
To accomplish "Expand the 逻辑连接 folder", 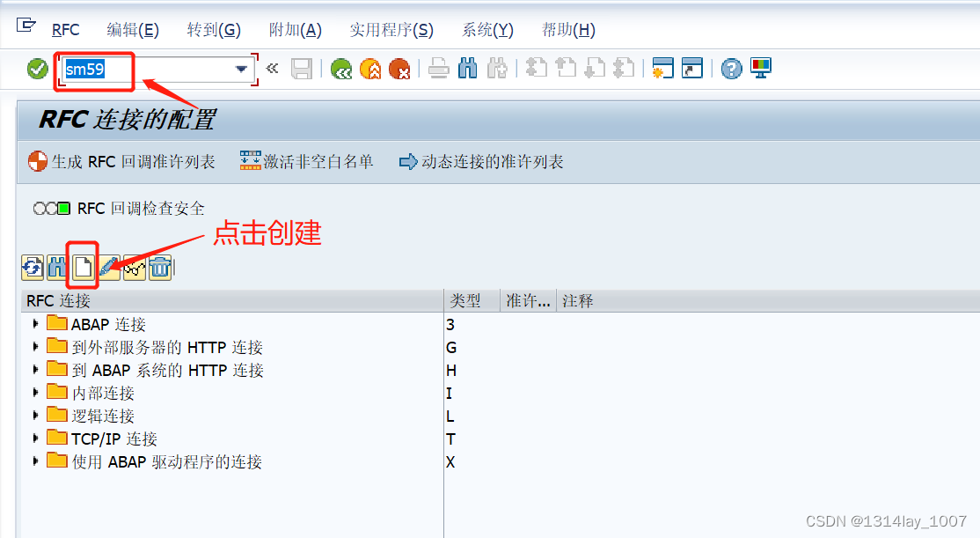I will point(35,416).
